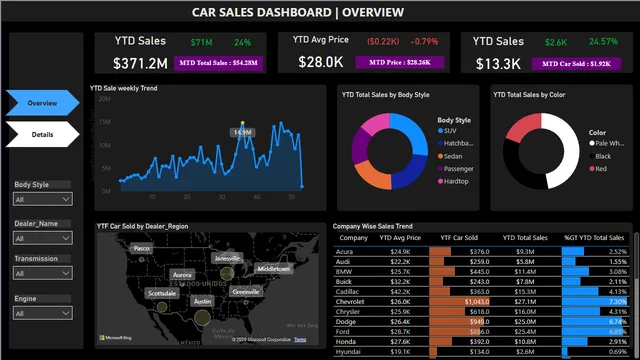Click the Janesville label on the map
Image resolution: width=640 pixels, height=360 pixels.
[x=227, y=258]
